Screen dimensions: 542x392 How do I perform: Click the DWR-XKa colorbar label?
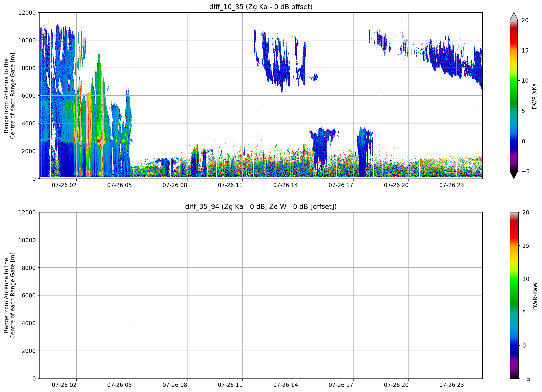(534, 96)
